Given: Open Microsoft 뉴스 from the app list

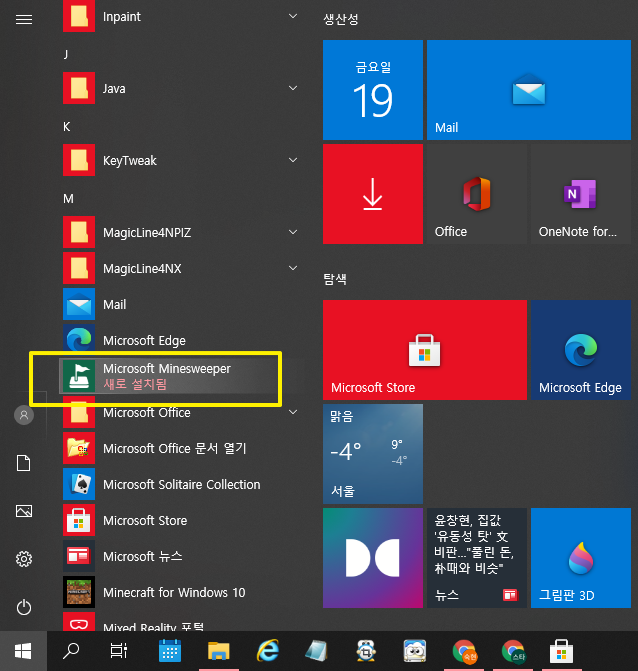Looking at the screenshot, I should coord(181,556).
